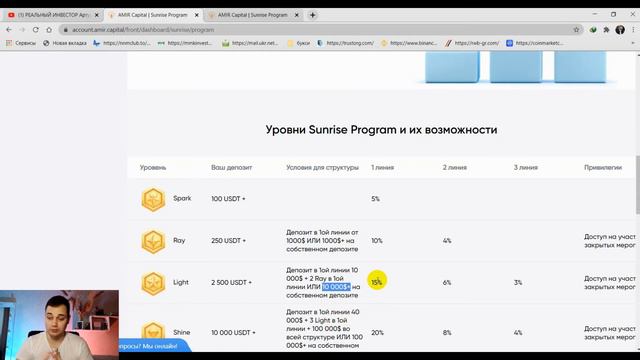Image resolution: width=640 pixels, height=360 pixels.
Task: Click the Light 15% first line value
Action: click(x=377, y=282)
